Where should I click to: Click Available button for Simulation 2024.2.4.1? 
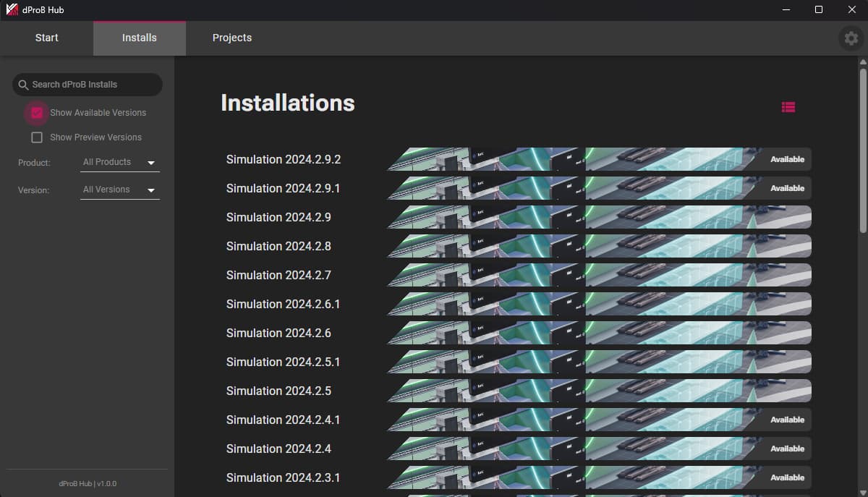pos(787,420)
